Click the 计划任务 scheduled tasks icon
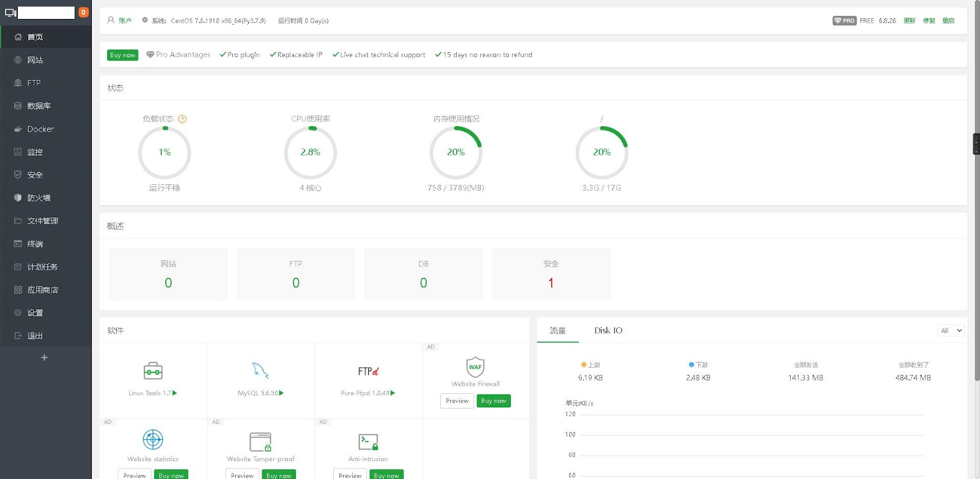 coord(18,266)
